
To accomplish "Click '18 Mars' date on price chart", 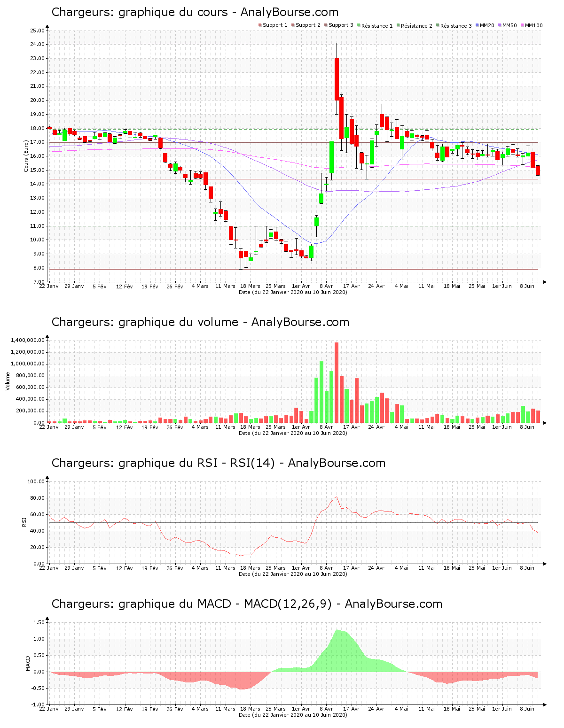I will (250, 286).
